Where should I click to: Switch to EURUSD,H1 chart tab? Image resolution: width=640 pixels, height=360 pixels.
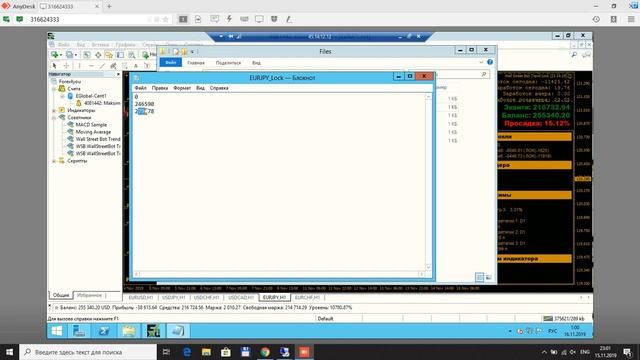pyautogui.click(x=141, y=297)
